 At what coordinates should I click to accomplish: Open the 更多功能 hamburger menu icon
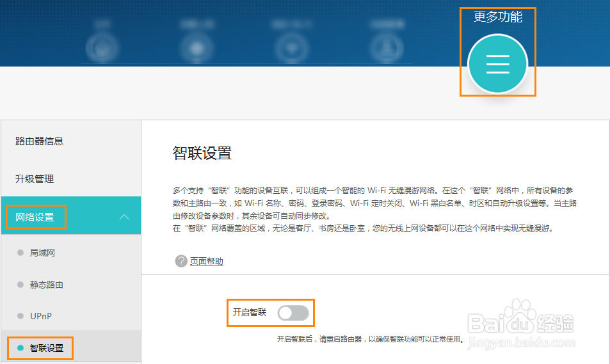click(497, 64)
